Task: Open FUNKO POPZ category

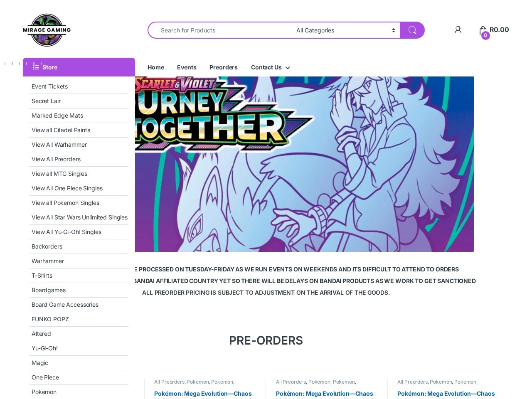Action: pyautogui.click(x=50, y=319)
